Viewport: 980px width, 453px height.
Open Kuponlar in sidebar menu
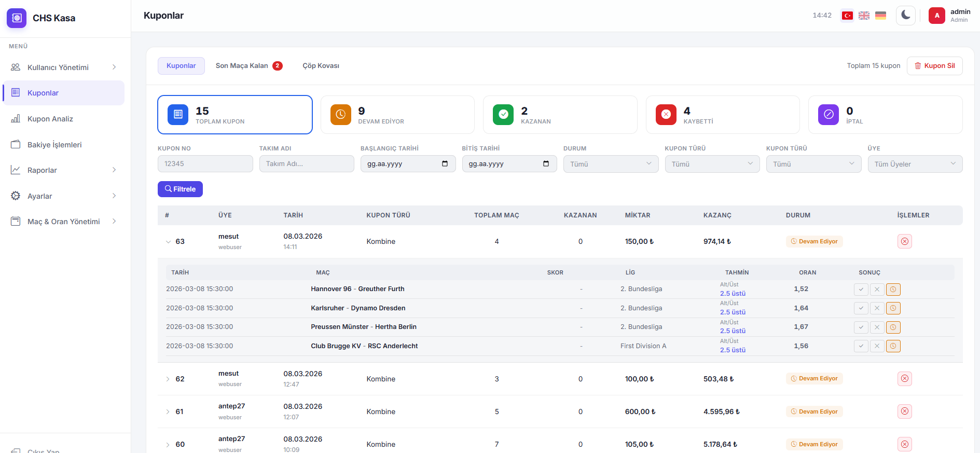pos(63,93)
